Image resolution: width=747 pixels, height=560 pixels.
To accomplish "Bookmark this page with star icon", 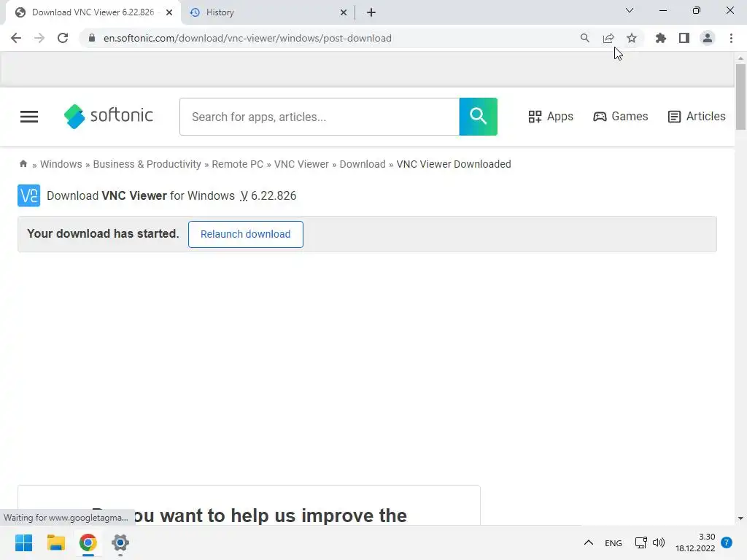I will click(631, 38).
